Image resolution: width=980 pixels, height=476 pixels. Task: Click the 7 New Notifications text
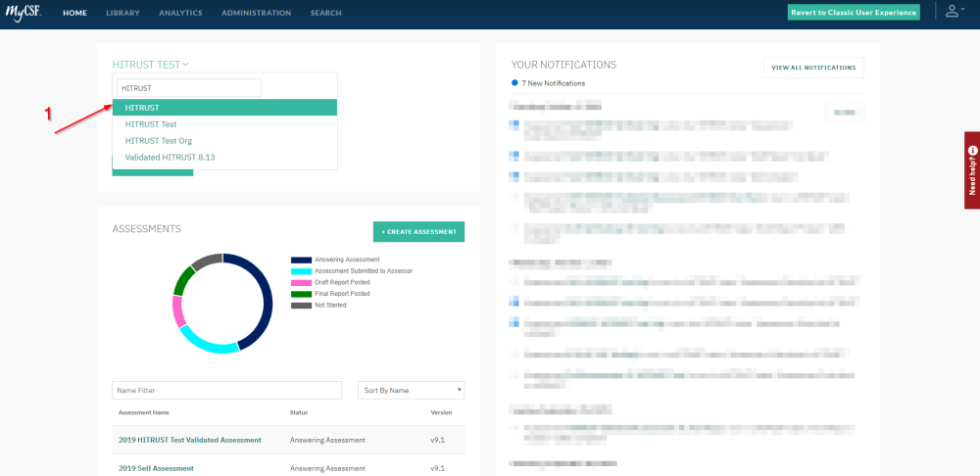(554, 83)
